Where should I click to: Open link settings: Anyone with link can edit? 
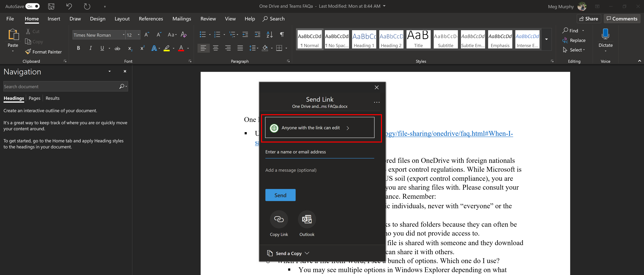pos(319,127)
